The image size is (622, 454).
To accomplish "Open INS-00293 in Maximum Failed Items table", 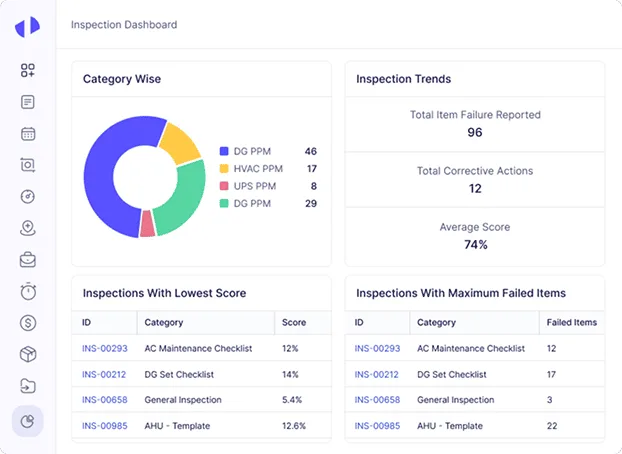I will coord(377,348).
